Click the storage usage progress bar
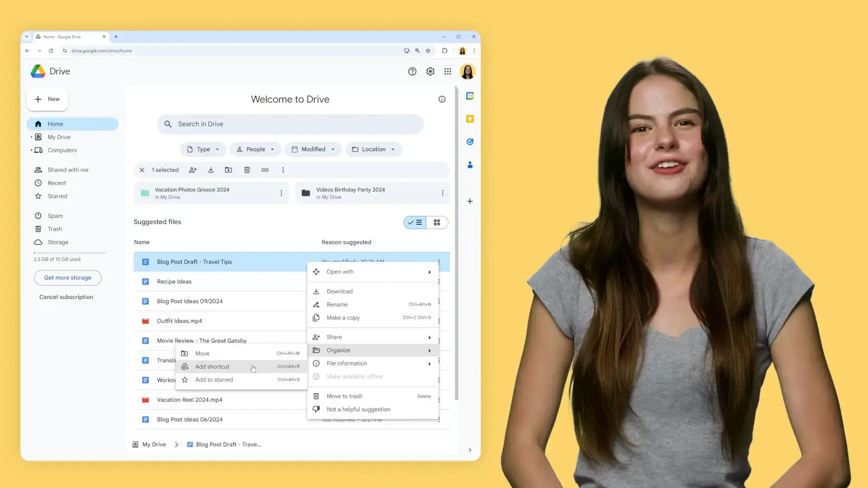 click(70, 253)
